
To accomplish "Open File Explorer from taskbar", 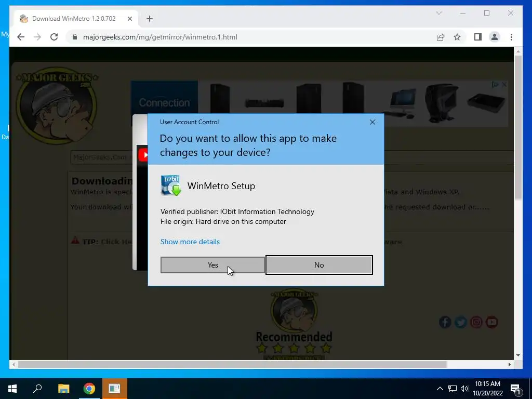I will [x=63, y=389].
